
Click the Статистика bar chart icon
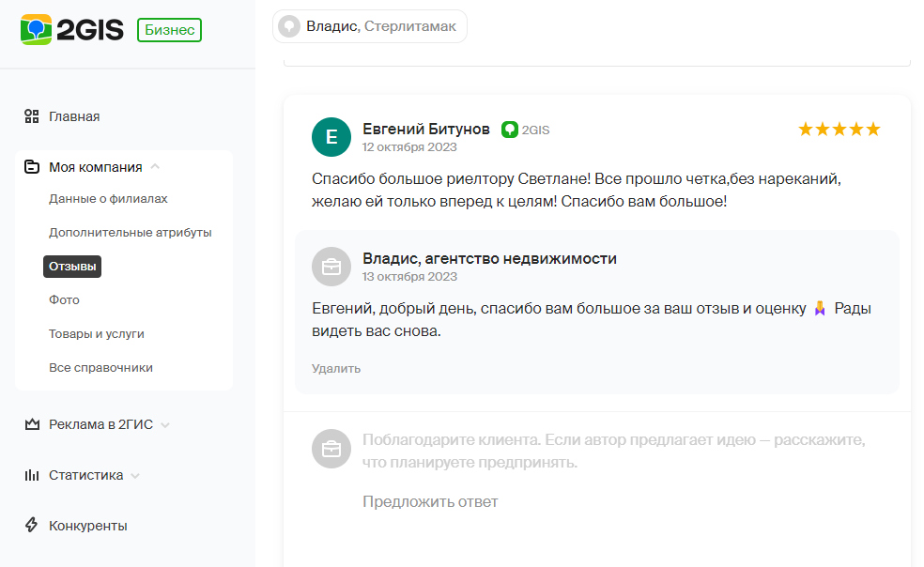pyautogui.click(x=32, y=475)
